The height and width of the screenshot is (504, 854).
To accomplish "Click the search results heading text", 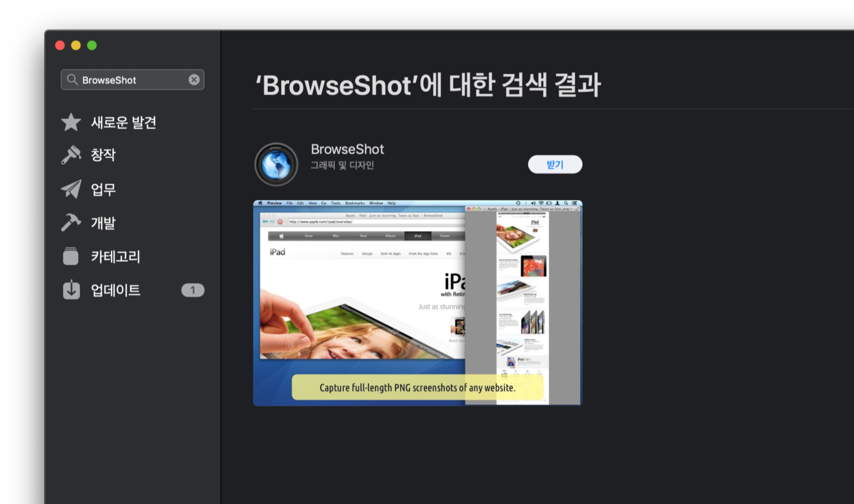I will (x=428, y=85).
